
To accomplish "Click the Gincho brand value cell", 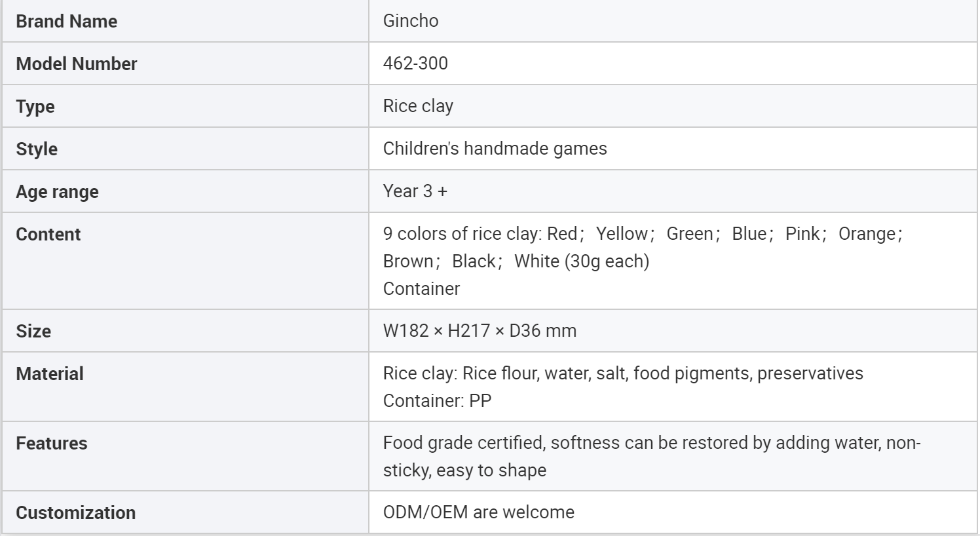I will [411, 21].
